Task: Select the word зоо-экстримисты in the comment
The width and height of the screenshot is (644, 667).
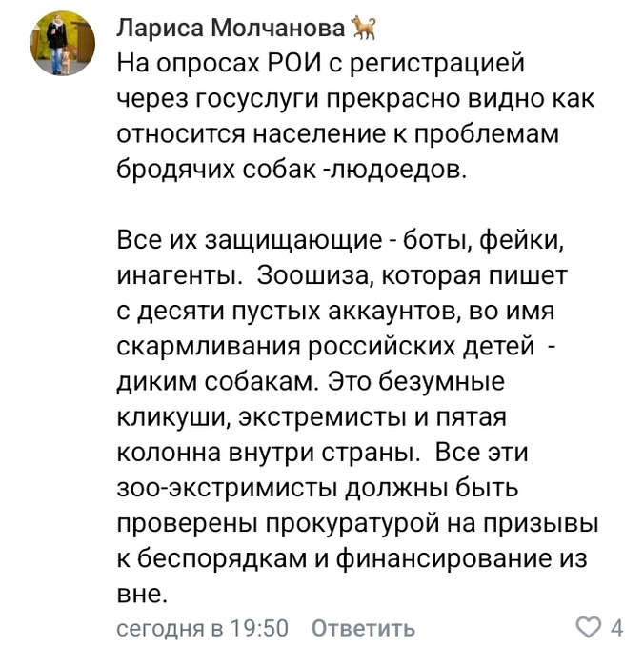Action: (228, 488)
